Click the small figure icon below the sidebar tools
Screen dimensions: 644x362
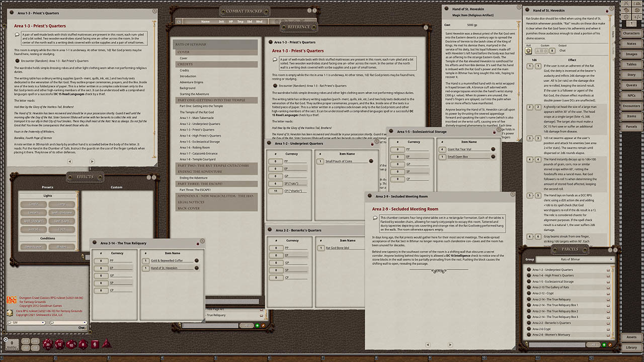[632, 24]
